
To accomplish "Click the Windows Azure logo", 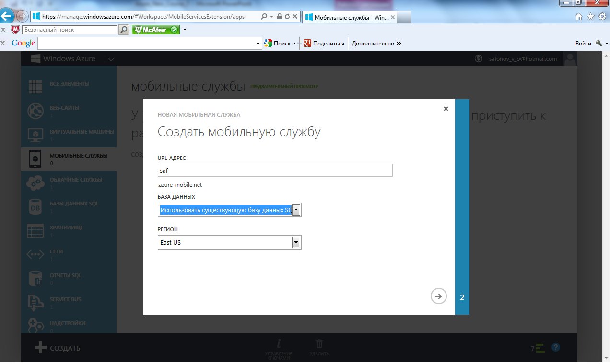I will coord(63,59).
